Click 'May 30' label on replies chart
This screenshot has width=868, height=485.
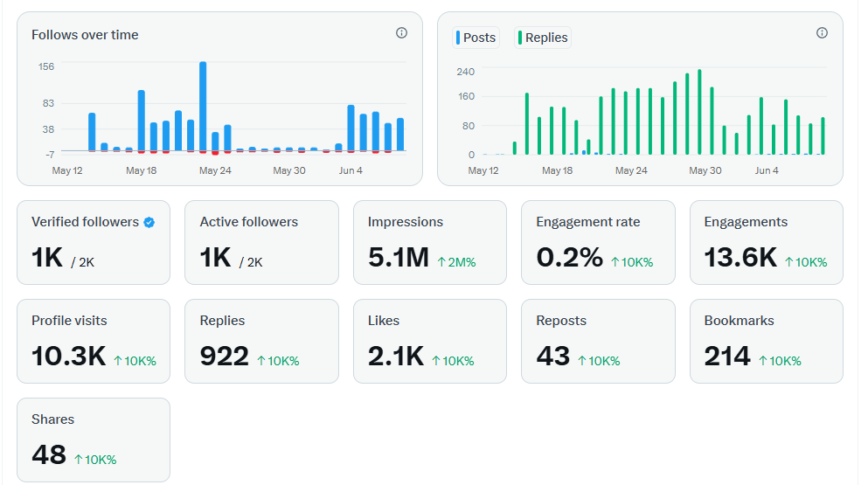pos(705,170)
